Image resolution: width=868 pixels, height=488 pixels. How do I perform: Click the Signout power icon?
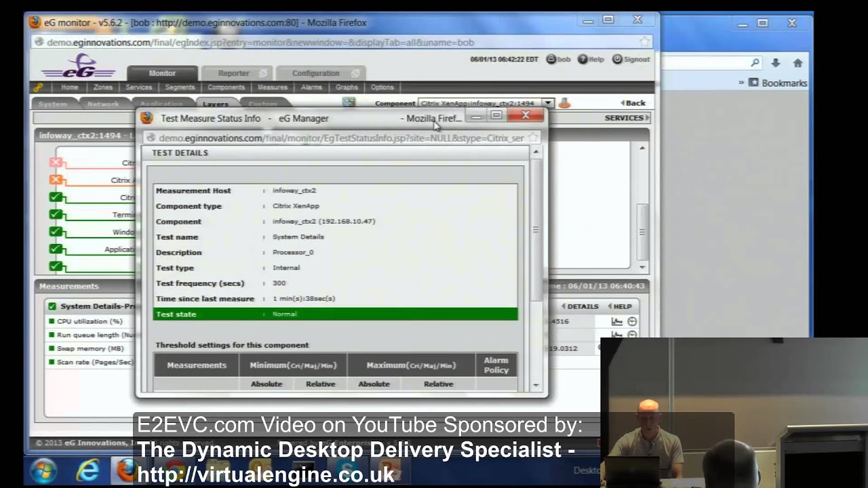[x=617, y=60]
